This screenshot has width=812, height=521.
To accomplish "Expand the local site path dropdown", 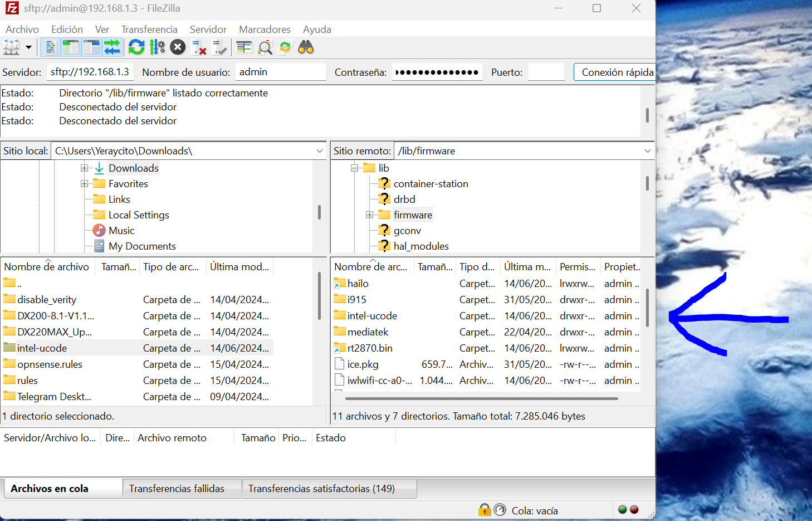I will coord(320,151).
